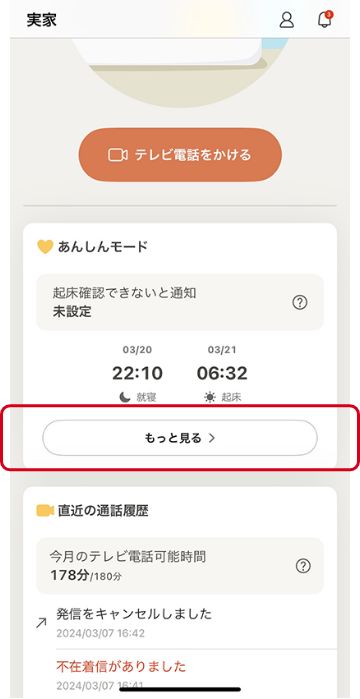Select the 22:10 bedtime reading
The height and width of the screenshot is (699, 360).
point(137,374)
